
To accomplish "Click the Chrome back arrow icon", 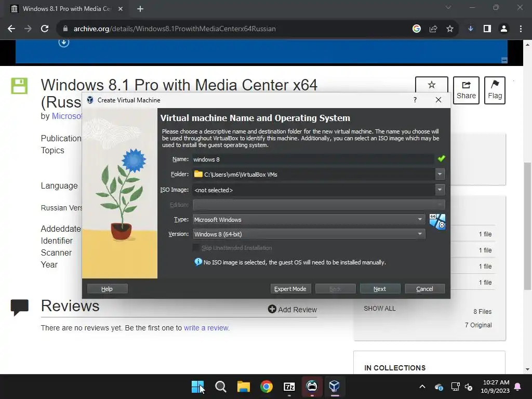I will 11,29.
